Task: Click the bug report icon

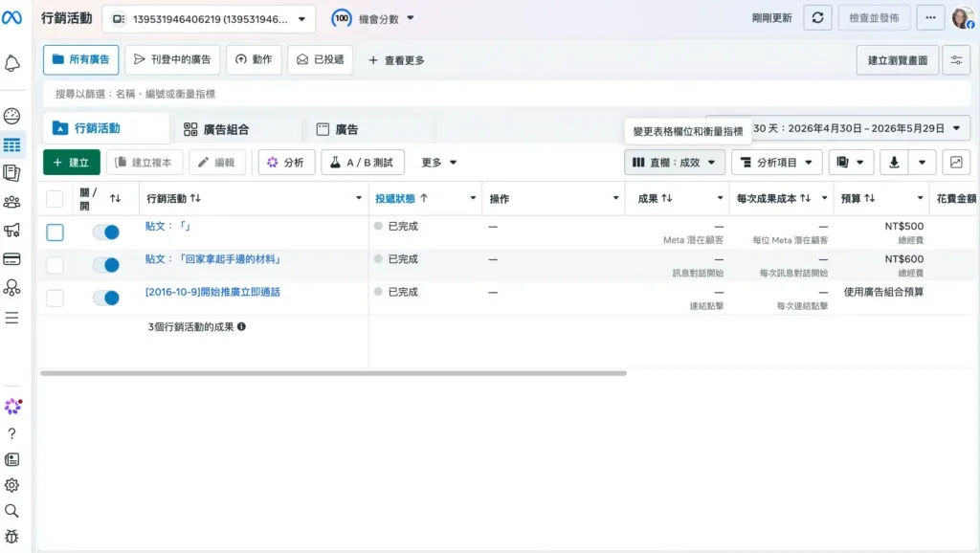Action: pos(11,537)
